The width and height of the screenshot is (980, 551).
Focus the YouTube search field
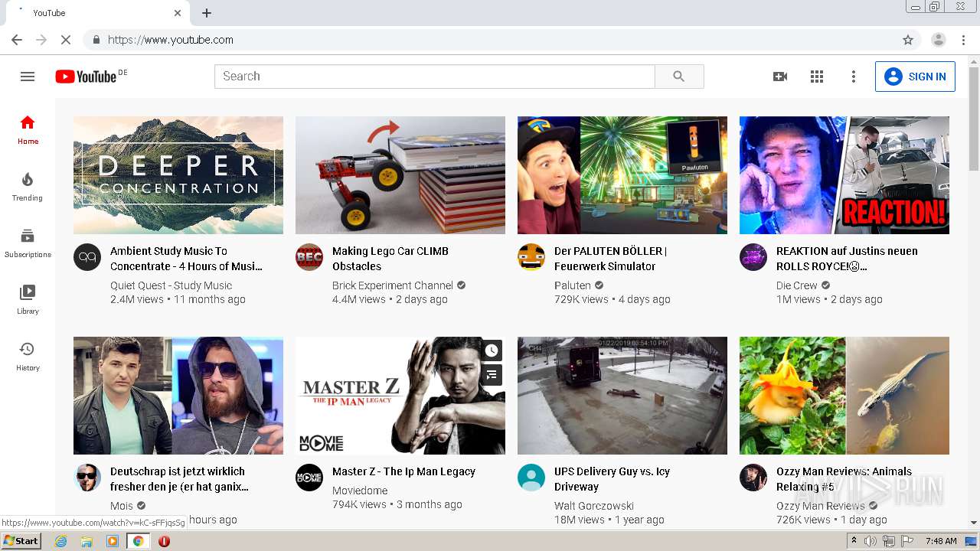pos(435,77)
